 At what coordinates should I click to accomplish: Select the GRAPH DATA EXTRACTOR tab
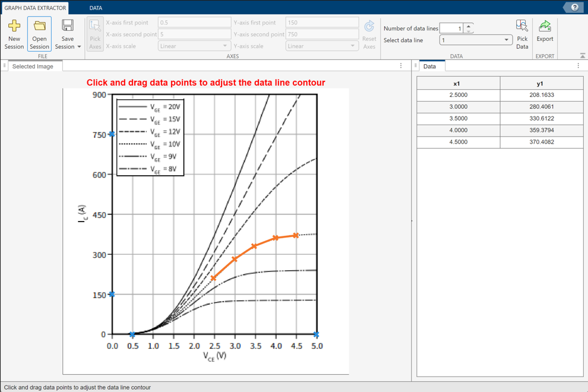(34, 8)
